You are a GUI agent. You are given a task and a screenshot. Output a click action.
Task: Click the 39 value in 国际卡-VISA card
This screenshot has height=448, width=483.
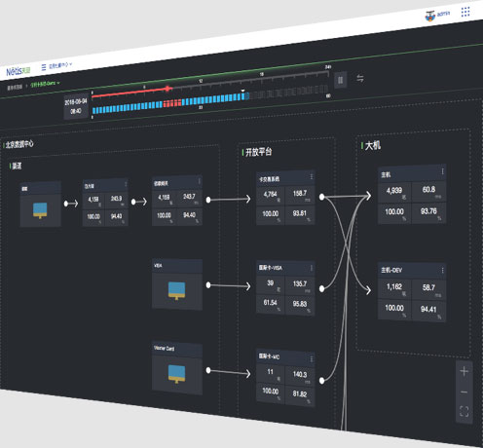[270, 283]
